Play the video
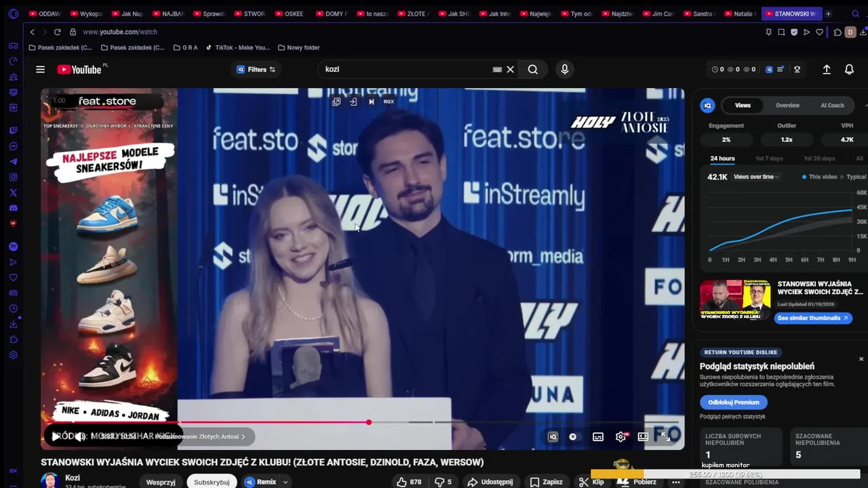 point(56,436)
